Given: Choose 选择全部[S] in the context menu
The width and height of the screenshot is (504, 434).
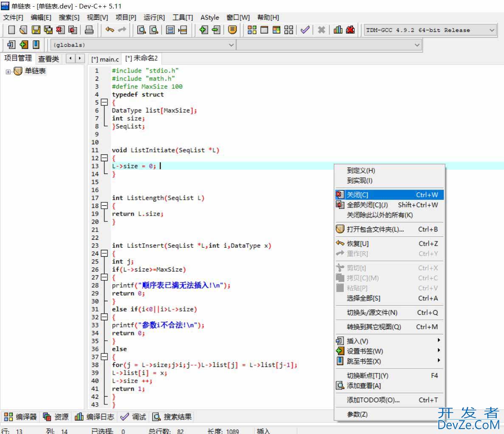Looking at the screenshot, I should pos(389,298).
